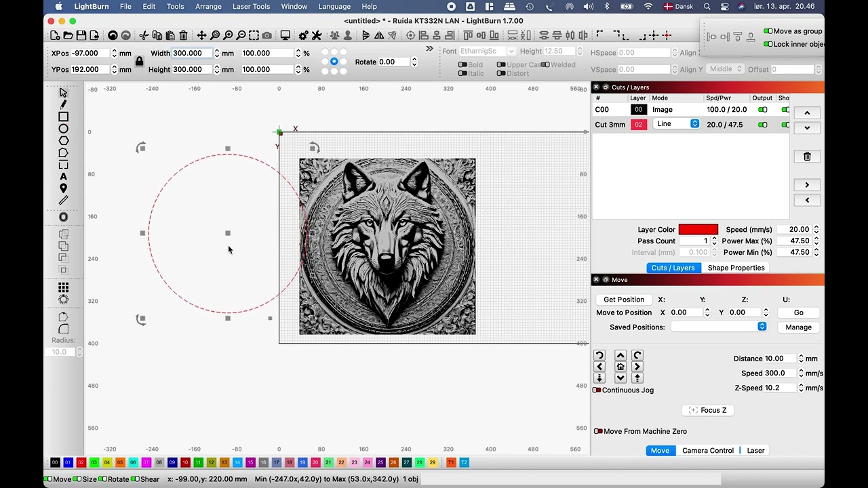Click the Manage positions button
The height and width of the screenshot is (488, 868).
pyautogui.click(x=798, y=327)
